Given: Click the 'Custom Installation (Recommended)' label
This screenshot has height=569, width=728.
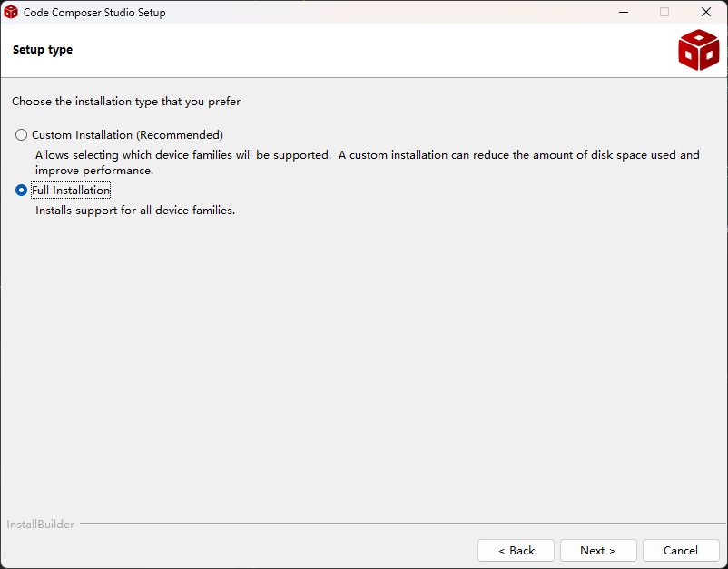Looking at the screenshot, I should pos(128,135).
